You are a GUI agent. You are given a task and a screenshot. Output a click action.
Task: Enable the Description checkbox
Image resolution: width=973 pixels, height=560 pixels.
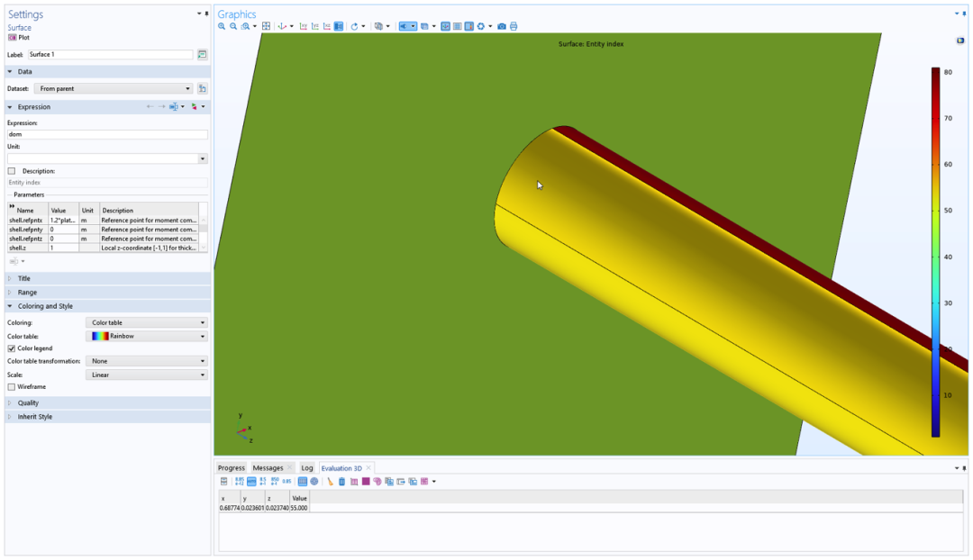(11, 170)
